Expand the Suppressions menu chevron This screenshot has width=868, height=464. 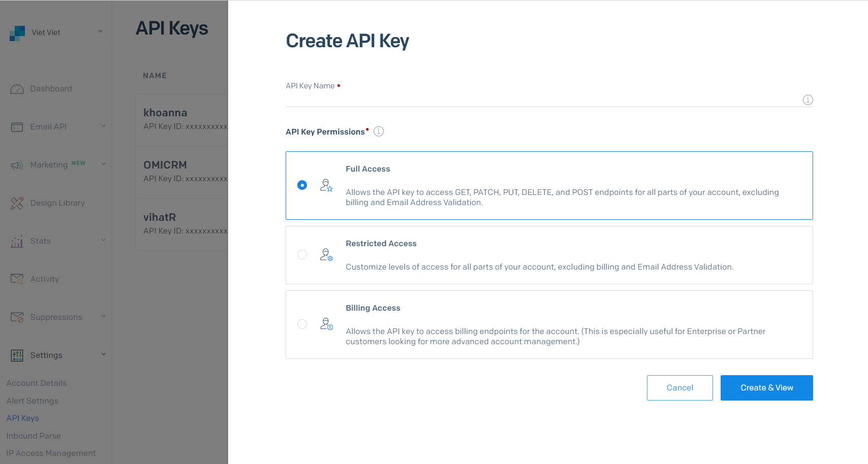click(x=104, y=316)
